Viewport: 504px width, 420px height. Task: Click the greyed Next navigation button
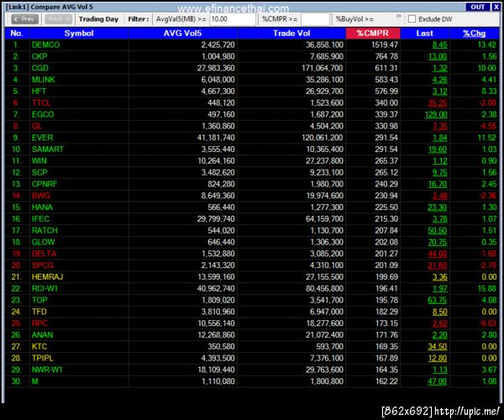(58, 19)
